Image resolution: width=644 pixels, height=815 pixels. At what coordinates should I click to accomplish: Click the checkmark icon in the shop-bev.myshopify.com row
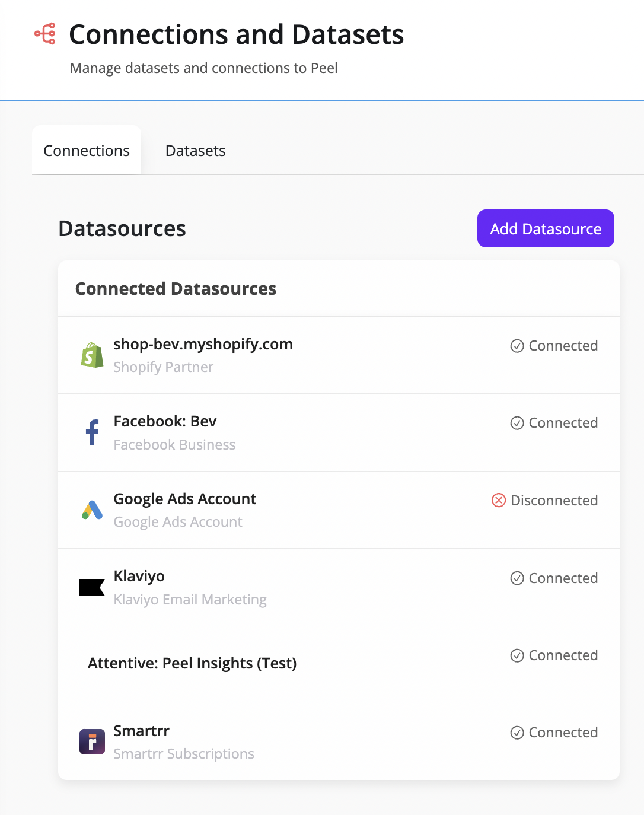click(x=517, y=346)
